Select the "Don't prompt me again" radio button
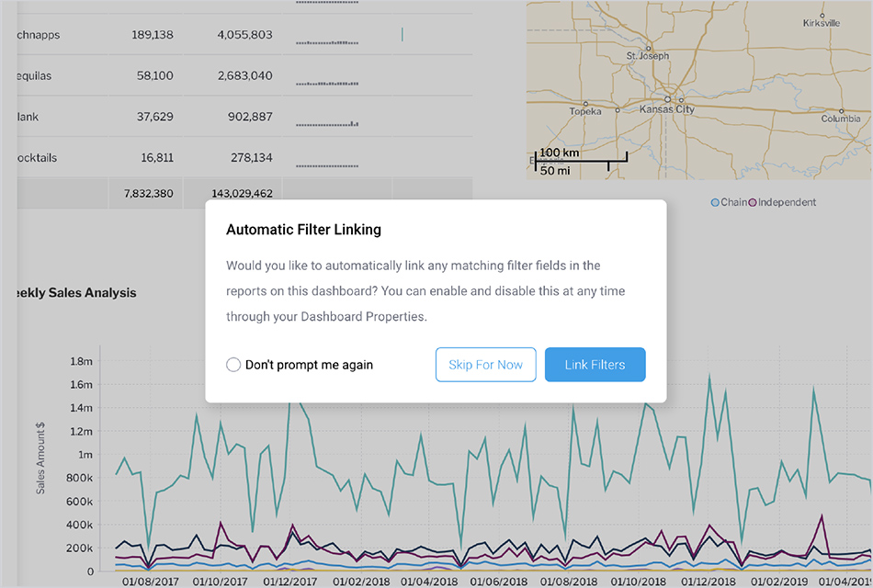 (x=233, y=365)
